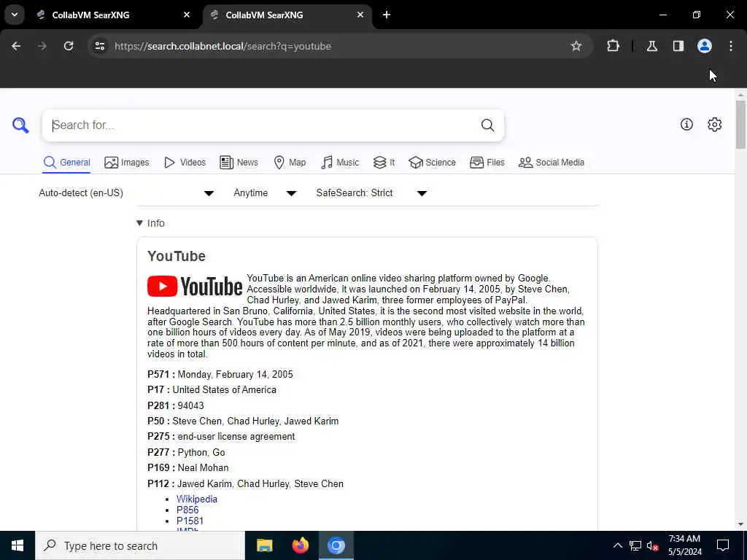Open Chrome Extensions puzzle icon
Screen dimensions: 747x560
pos(613,46)
